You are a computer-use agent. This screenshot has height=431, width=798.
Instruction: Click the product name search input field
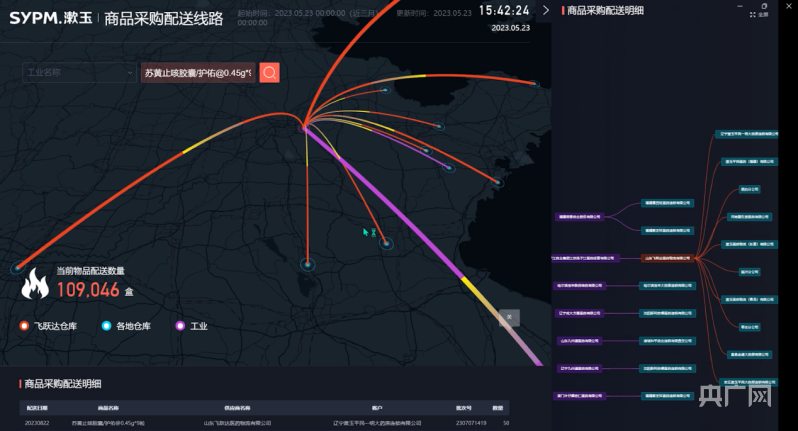click(x=197, y=72)
